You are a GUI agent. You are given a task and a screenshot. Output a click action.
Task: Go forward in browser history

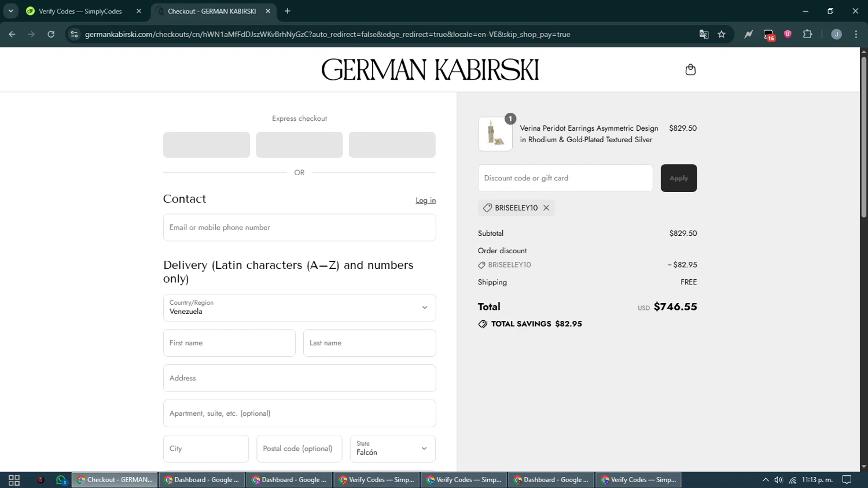[x=31, y=34]
